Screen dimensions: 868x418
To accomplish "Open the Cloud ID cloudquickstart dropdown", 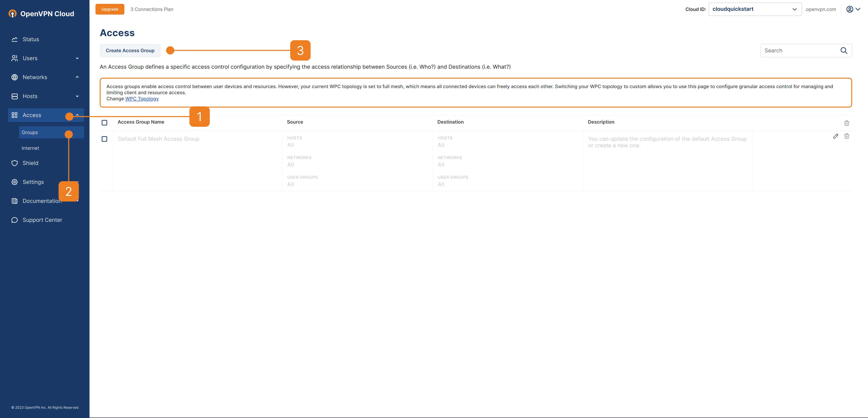I will [755, 9].
